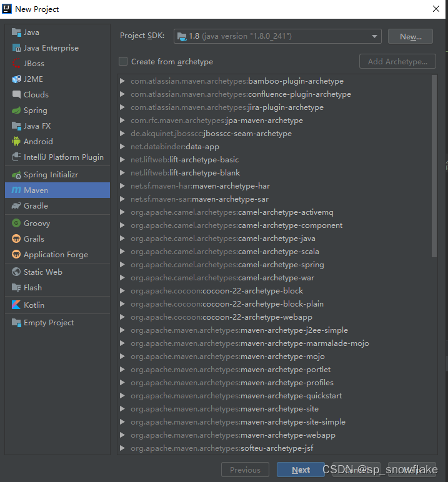448x482 pixels.
Task: Click the Java FX icon
Action: coord(16,125)
